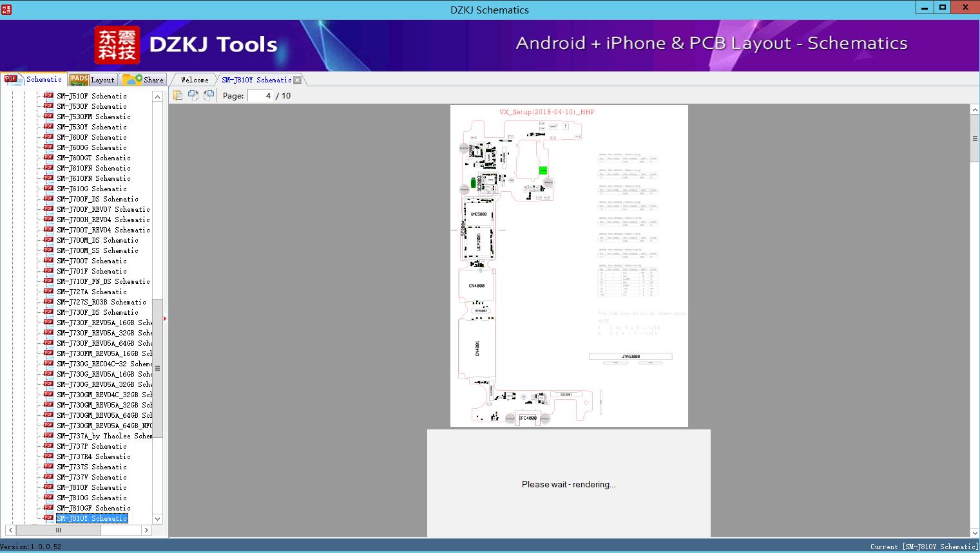
Task: Click PDF icon beside SM-J600GT Schematic
Action: [x=48, y=157]
